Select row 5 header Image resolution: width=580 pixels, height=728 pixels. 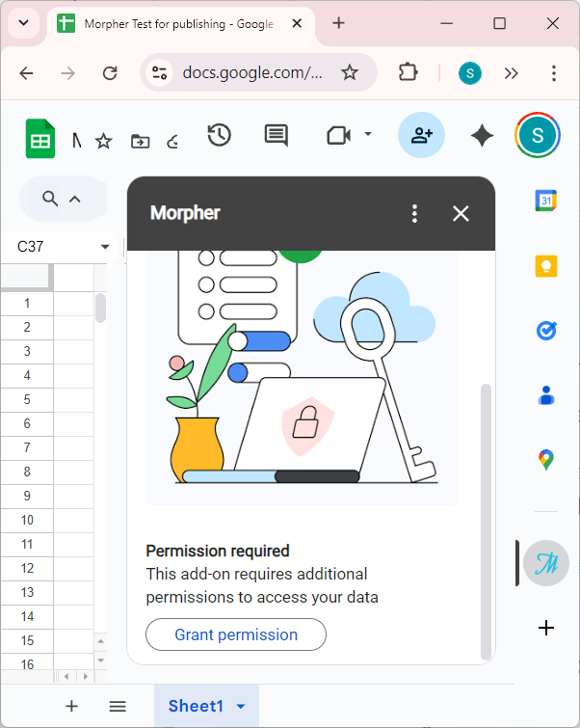(27, 400)
